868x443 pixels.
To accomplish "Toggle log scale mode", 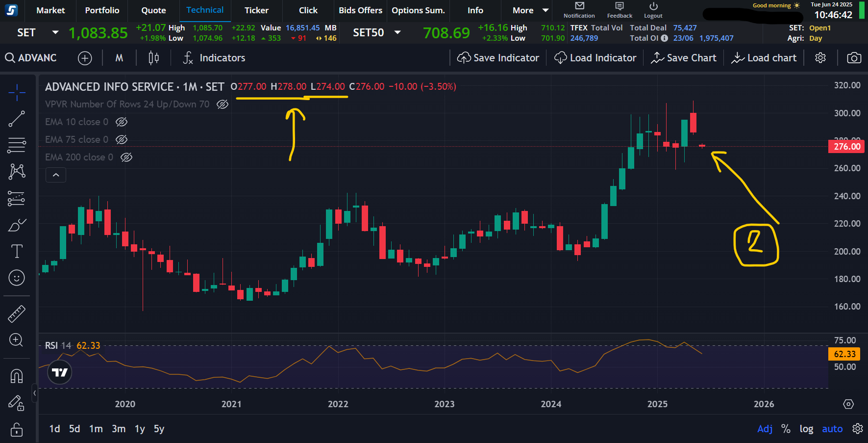I will tap(806, 429).
